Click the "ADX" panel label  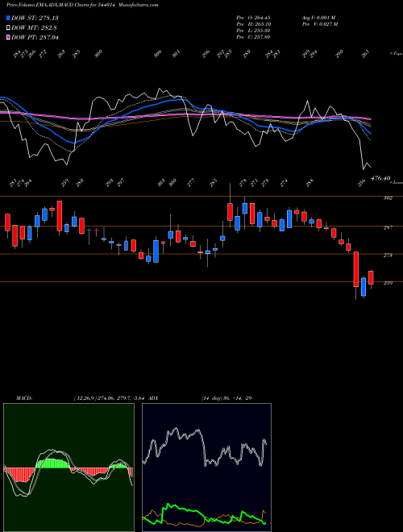(x=154, y=398)
